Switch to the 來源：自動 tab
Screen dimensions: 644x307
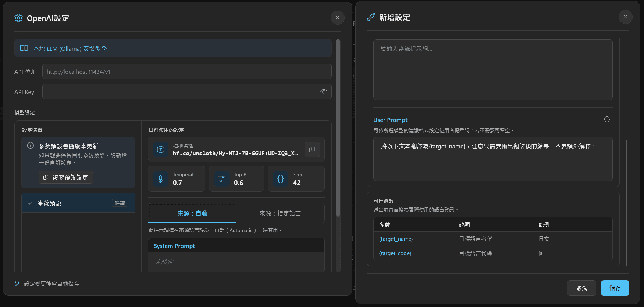192,213
